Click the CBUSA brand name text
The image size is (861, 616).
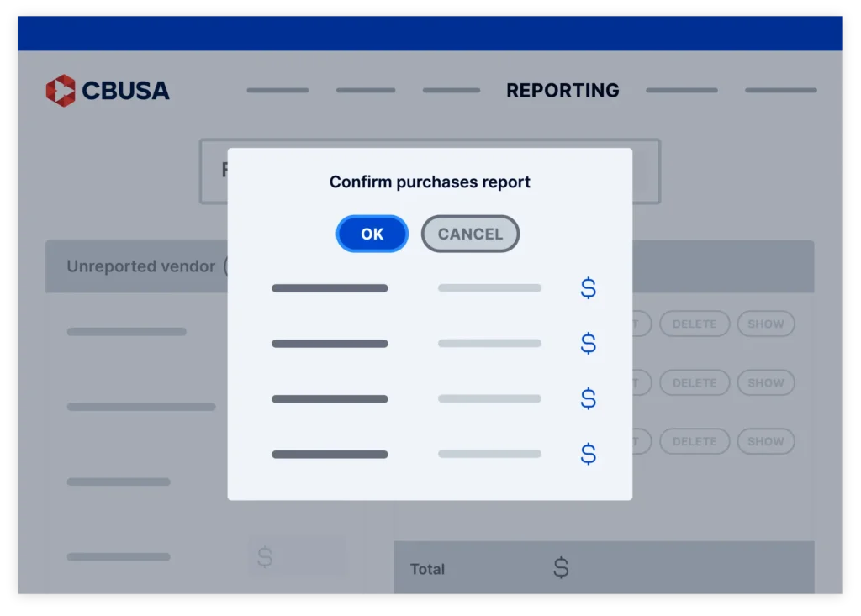pyautogui.click(x=126, y=91)
